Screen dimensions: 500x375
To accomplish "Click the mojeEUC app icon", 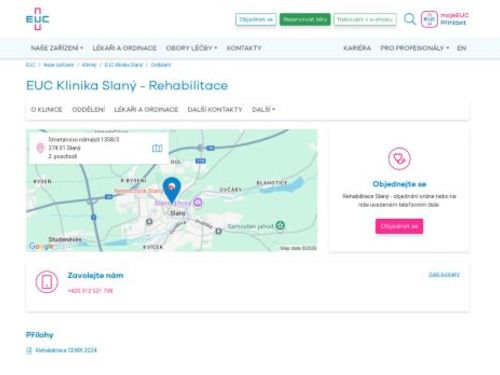I will pyautogui.click(x=429, y=19).
